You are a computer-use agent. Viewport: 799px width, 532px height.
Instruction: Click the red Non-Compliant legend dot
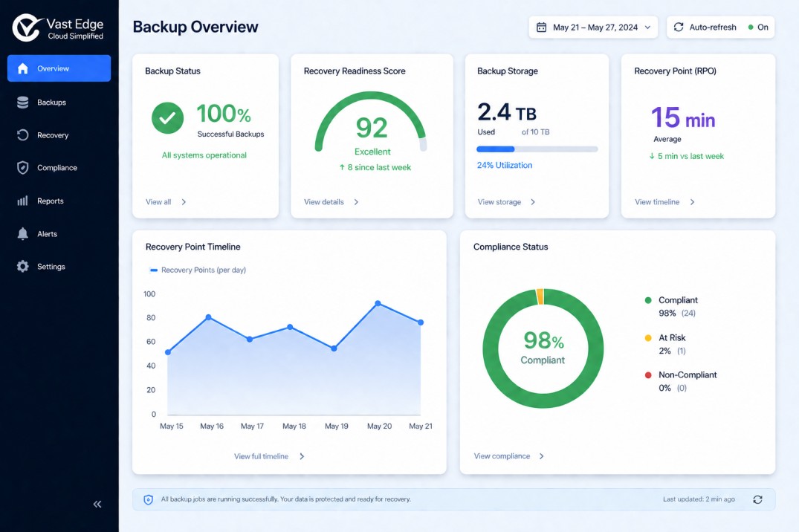[648, 375]
